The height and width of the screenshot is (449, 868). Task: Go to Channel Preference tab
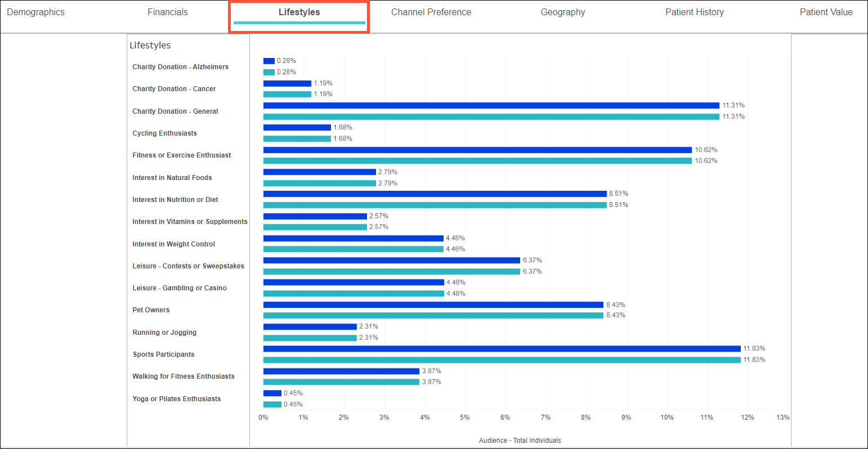pyautogui.click(x=431, y=12)
